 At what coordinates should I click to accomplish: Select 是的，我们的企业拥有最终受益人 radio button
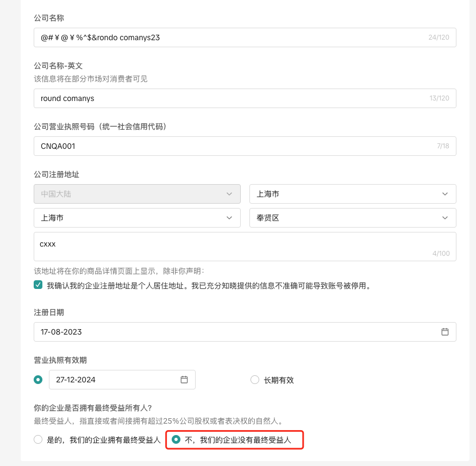(x=38, y=440)
